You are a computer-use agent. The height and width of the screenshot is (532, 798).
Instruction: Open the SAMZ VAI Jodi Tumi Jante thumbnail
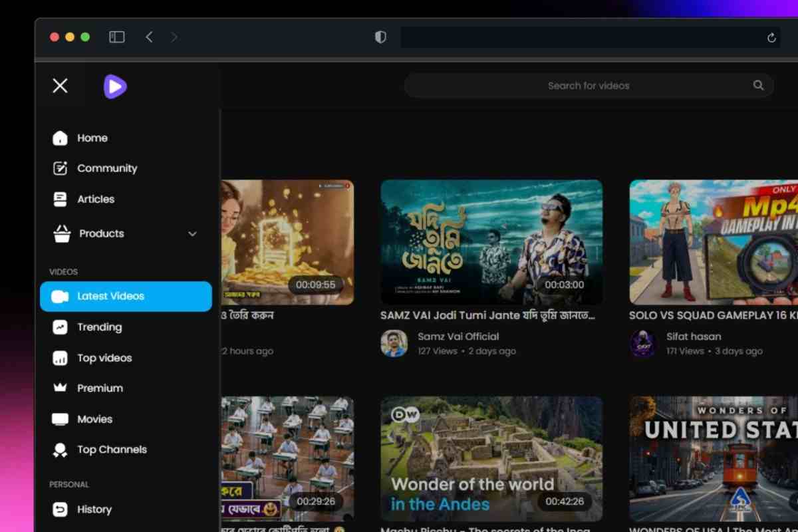tap(491, 242)
